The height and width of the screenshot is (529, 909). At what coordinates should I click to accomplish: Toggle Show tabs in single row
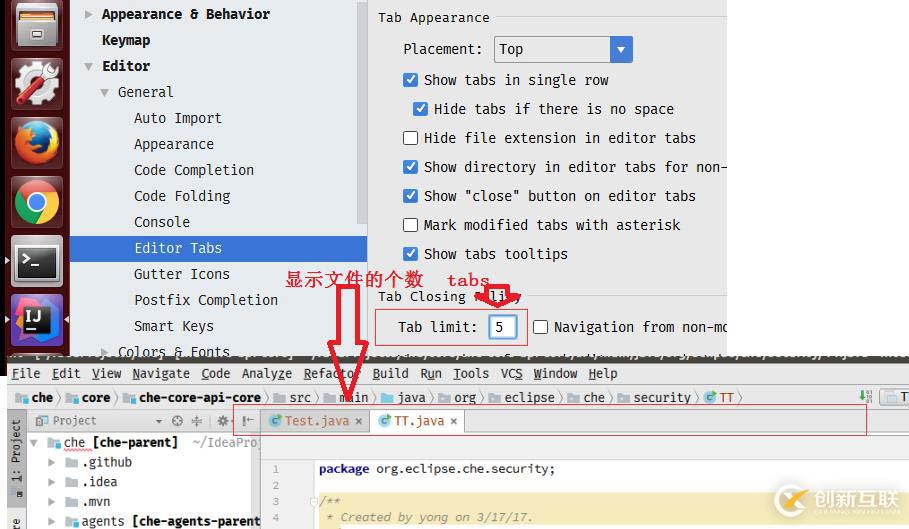click(x=410, y=80)
